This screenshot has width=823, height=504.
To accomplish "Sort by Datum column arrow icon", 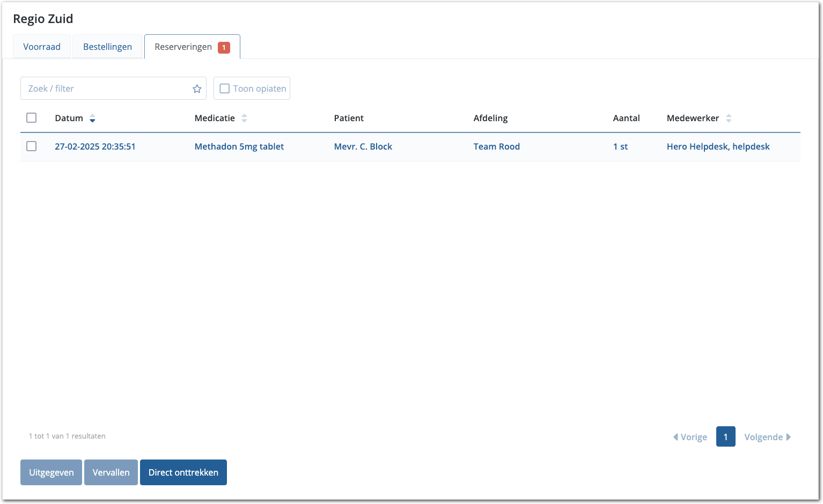I will point(92,118).
